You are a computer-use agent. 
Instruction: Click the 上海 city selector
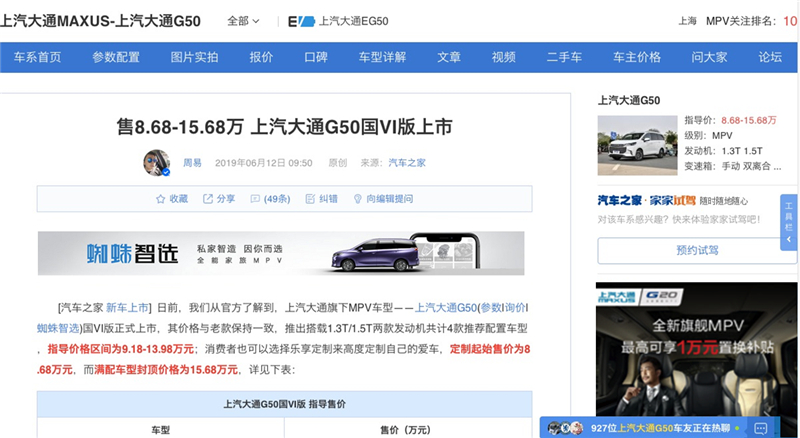[687, 21]
